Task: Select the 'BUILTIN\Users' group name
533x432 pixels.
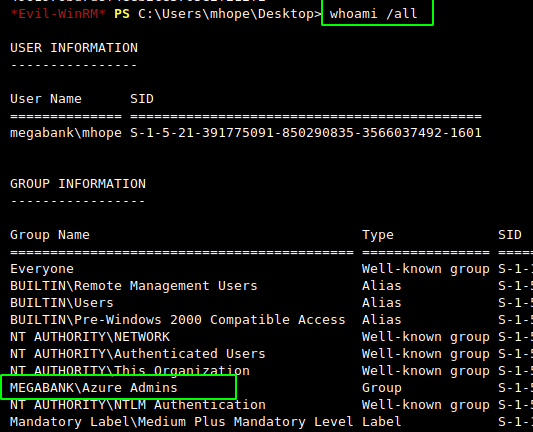Action: [62, 303]
